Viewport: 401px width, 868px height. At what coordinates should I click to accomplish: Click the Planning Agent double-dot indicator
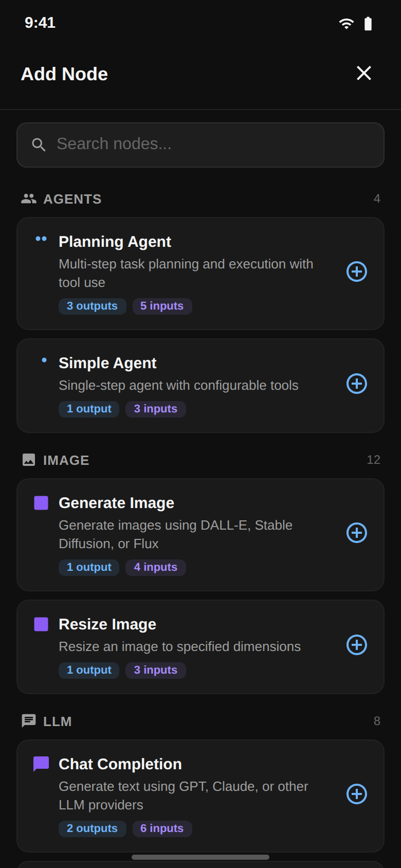pos(41,238)
